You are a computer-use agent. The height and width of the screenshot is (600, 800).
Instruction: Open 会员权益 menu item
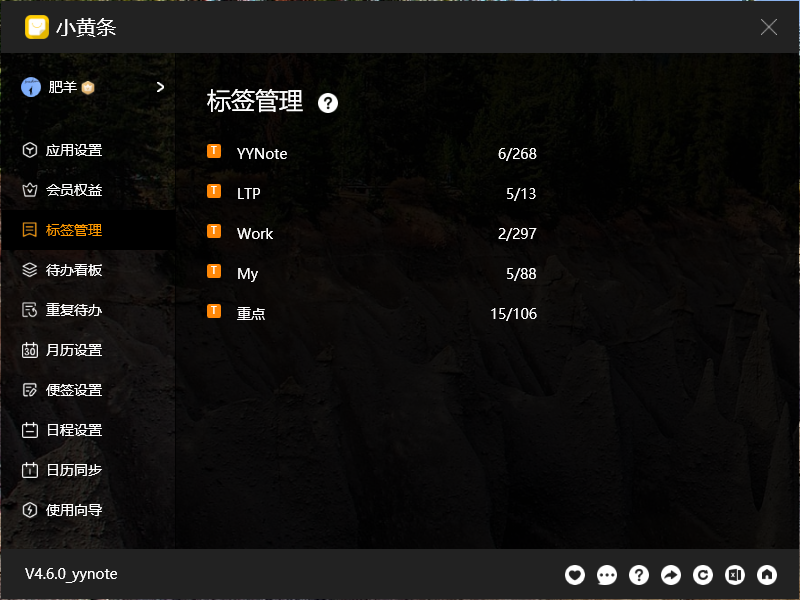[87, 190]
